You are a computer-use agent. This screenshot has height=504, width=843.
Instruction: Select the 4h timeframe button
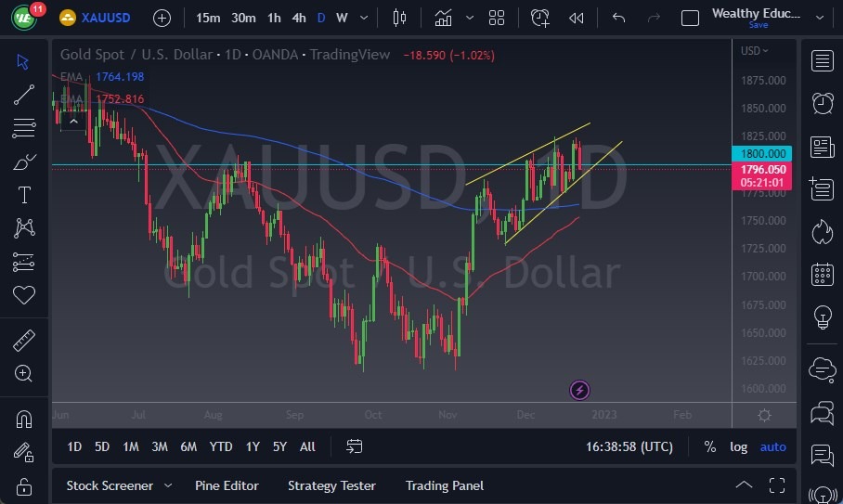click(x=298, y=18)
